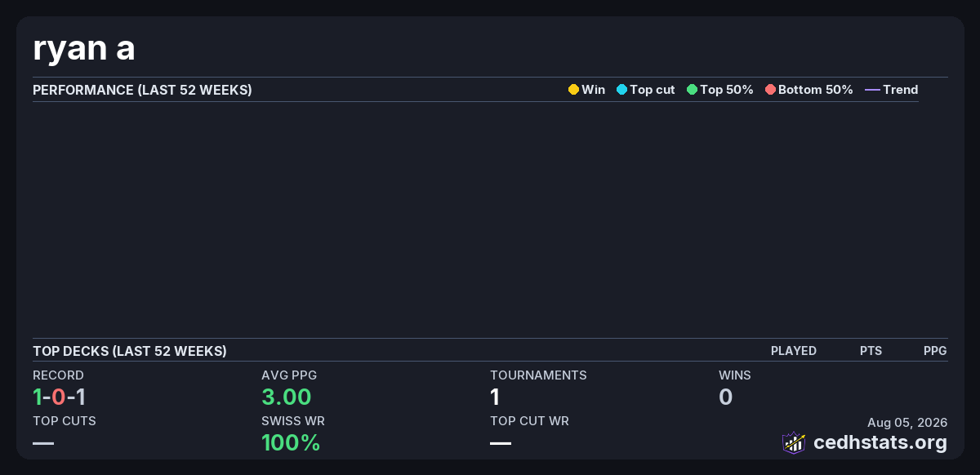The width and height of the screenshot is (980, 475).
Task: Click the 100% Swiss win rate value
Action: [291, 443]
